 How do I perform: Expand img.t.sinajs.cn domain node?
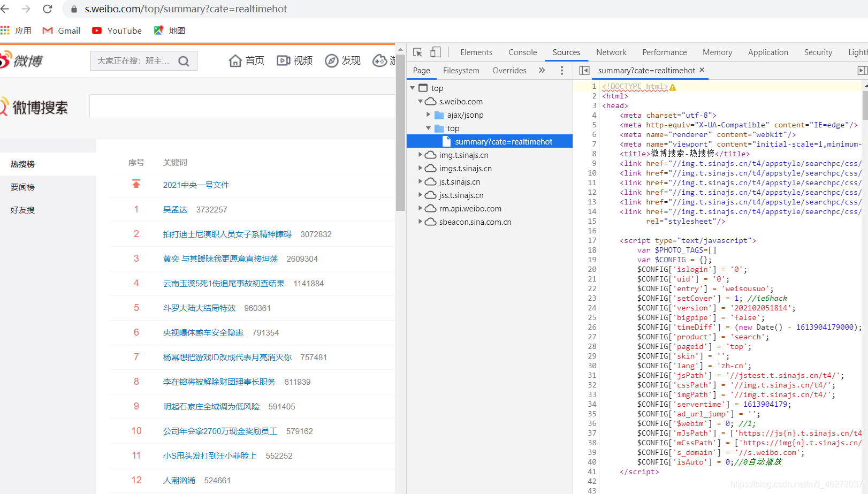pos(421,155)
